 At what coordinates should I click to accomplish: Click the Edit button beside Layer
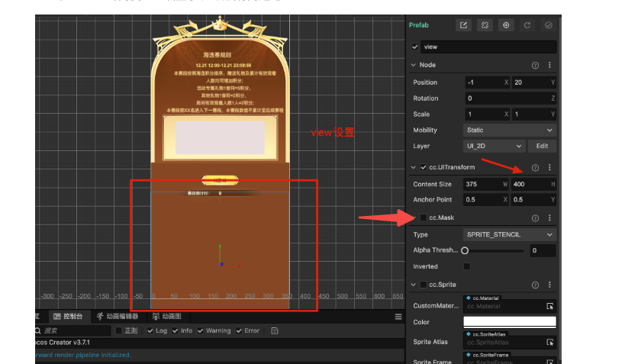pyautogui.click(x=542, y=147)
